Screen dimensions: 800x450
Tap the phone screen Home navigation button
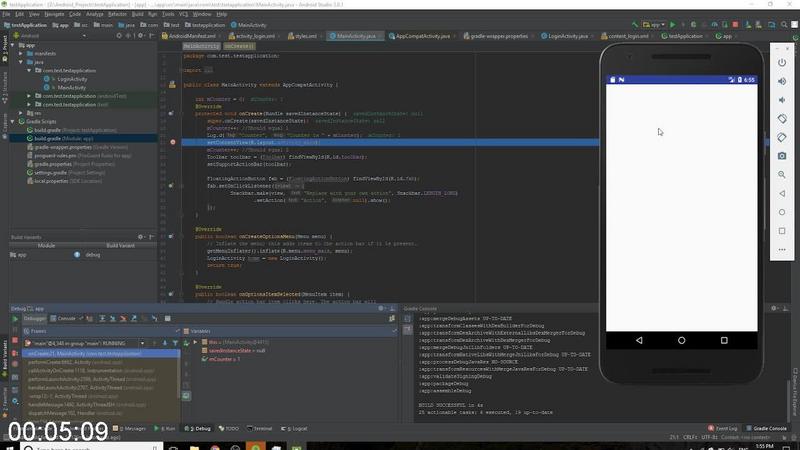tap(681, 340)
